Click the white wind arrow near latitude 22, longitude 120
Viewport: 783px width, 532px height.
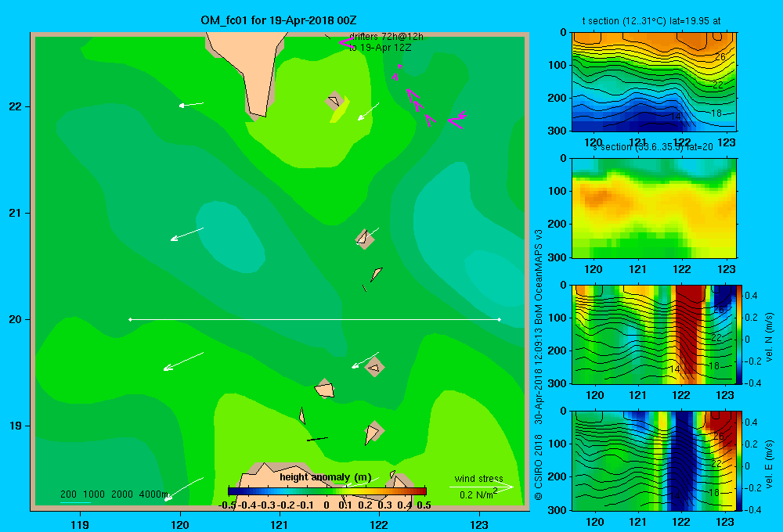tap(191, 104)
